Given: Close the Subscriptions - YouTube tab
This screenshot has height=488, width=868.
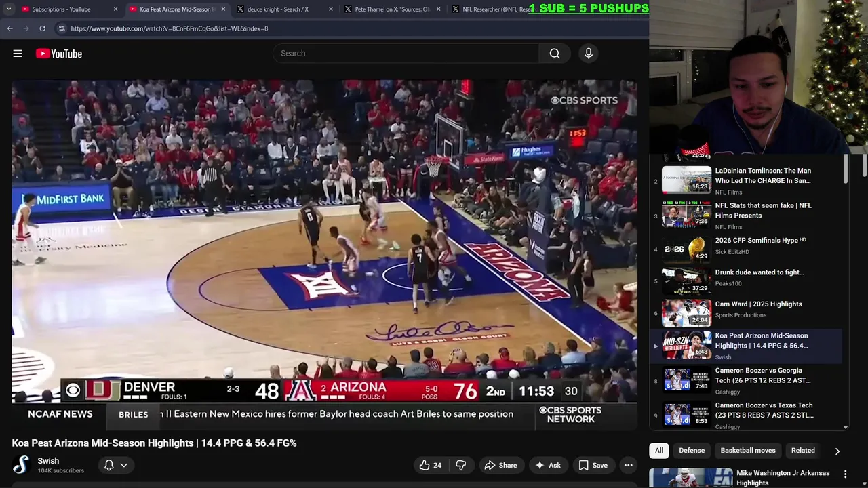Looking at the screenshot, I should (x=115, y=9).
